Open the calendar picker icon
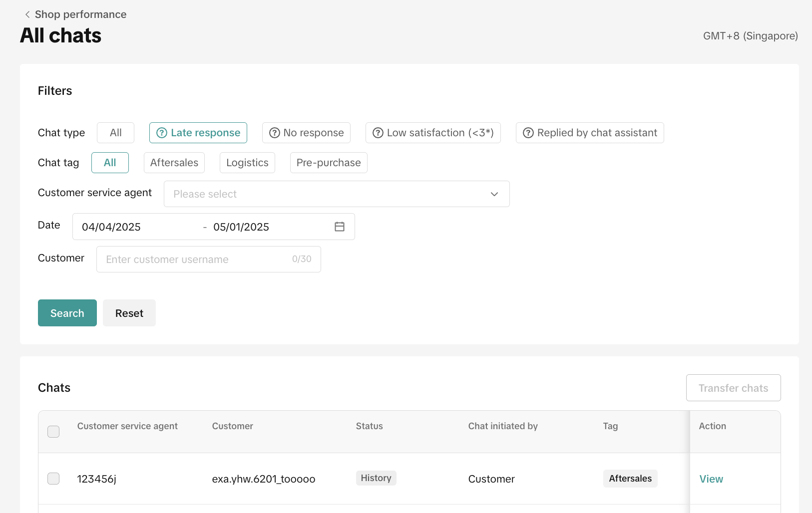Viewport: 812px width, 513px height. coord(340,227)
